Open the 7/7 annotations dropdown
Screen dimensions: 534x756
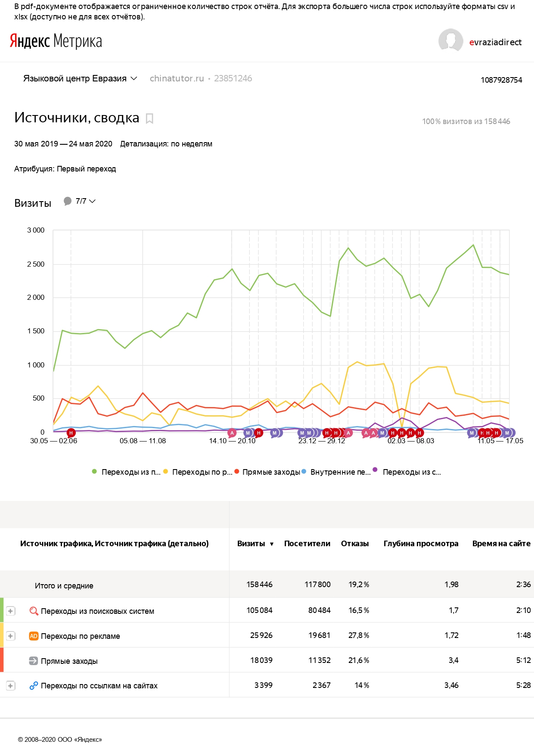click(85, 201)
